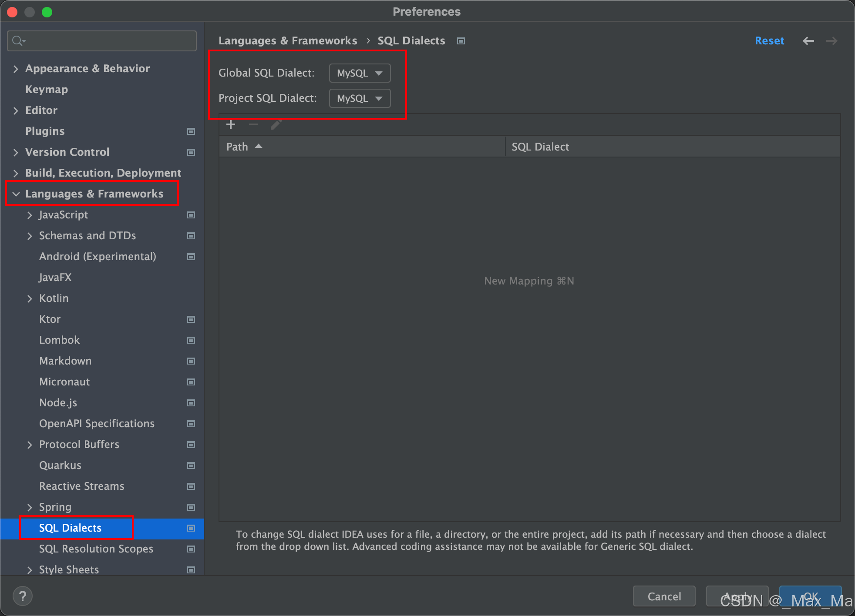Click project-level icon beside SQL Dialects breadcrumb
Screen dimensions: 855x616
461,41
